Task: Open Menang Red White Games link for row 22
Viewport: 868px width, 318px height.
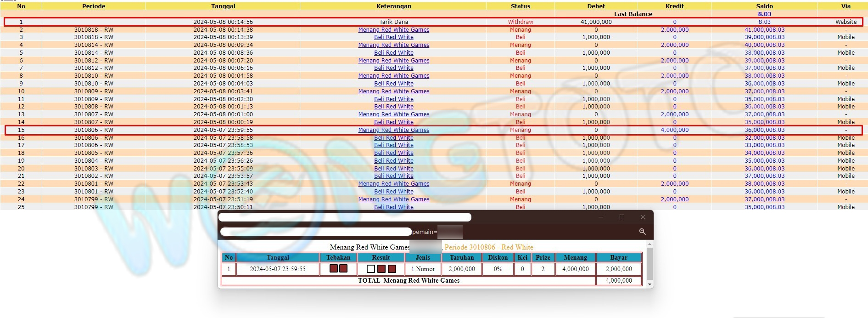Action: [x=393, y=184]
